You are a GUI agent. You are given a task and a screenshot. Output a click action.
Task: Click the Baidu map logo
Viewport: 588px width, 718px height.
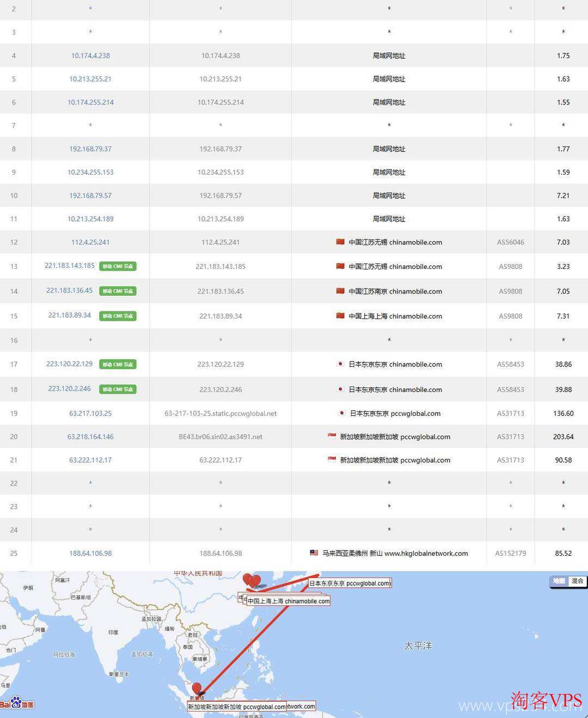[x=17, y=702]
